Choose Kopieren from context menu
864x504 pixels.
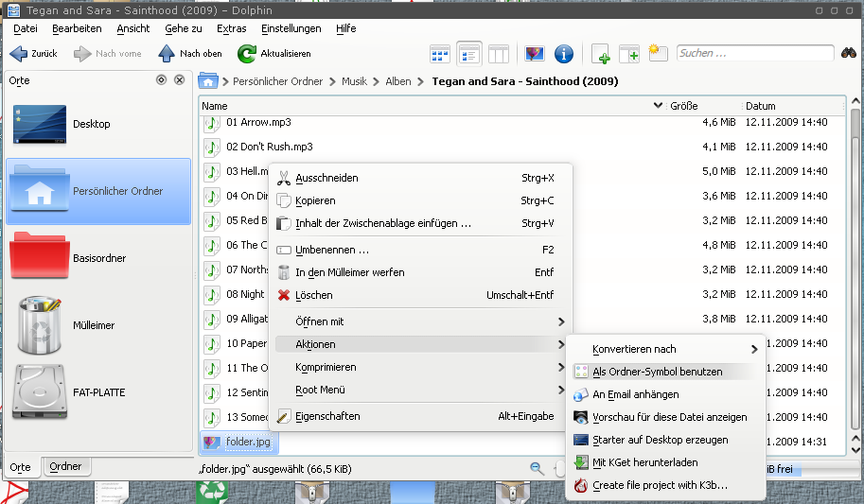pos(420,200)
